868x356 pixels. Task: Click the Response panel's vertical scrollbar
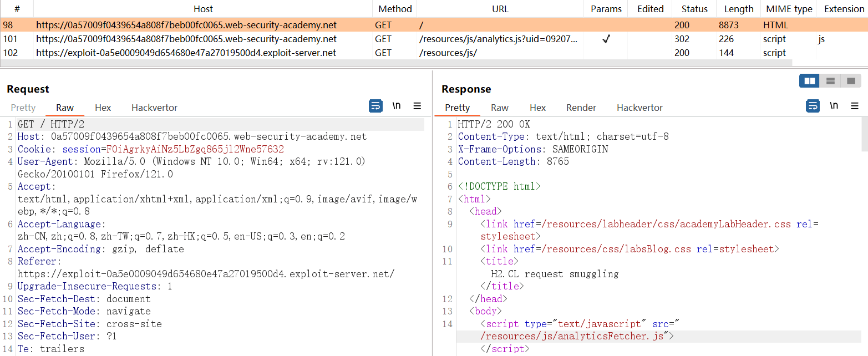[x=864, y=136]
